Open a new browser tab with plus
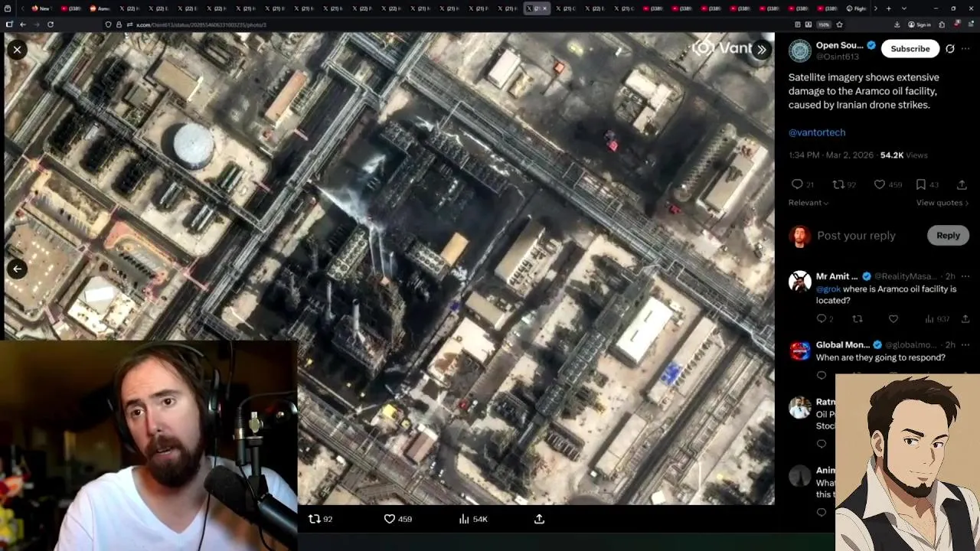This screenshot has height=551, width=980. click(888, 8)
